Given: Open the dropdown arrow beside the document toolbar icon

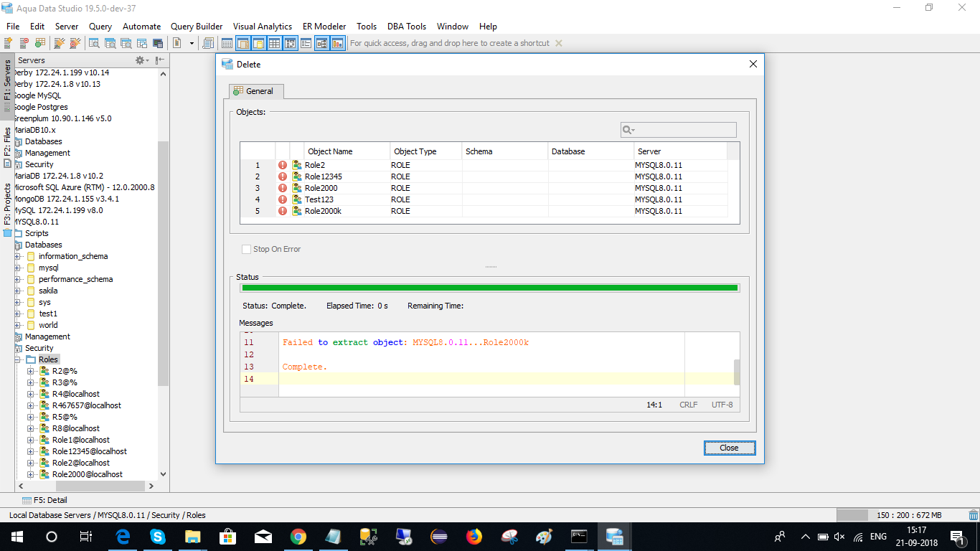Looking at the screenshot, I should [x=192, y=43].
